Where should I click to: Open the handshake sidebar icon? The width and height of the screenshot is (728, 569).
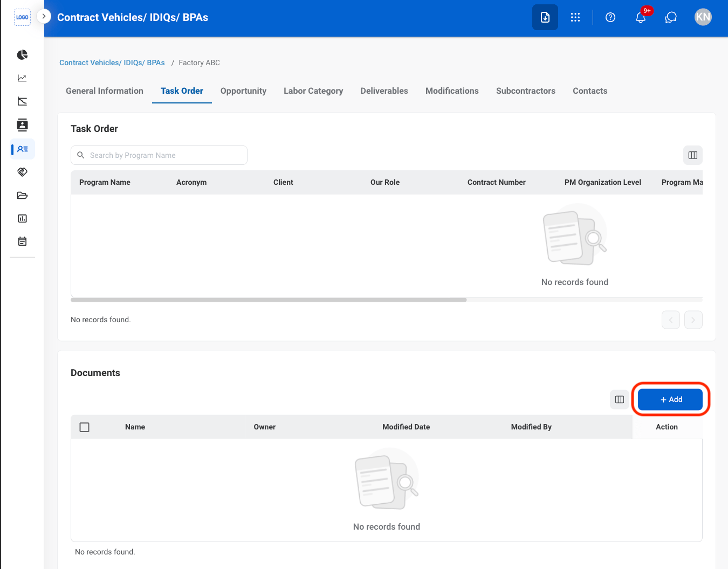pos(22,172)
